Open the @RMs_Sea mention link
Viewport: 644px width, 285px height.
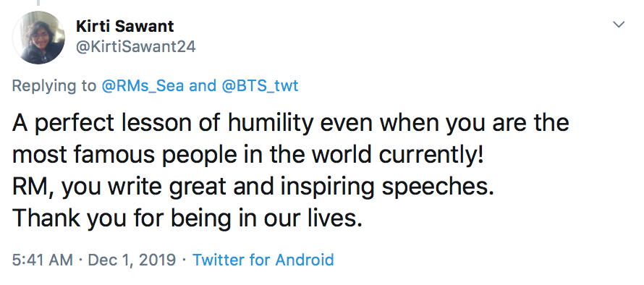pos(143,86)
